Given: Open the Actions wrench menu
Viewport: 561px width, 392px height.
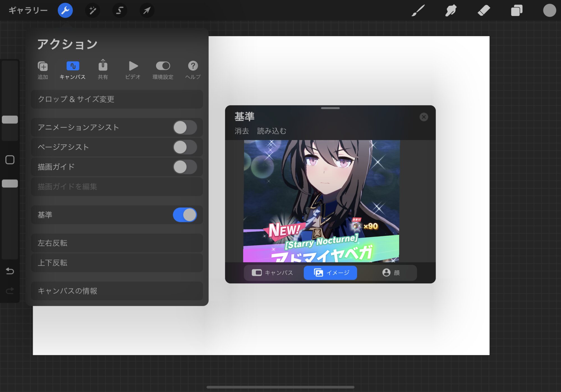Looking at the screenshot, I should [65, 11].
